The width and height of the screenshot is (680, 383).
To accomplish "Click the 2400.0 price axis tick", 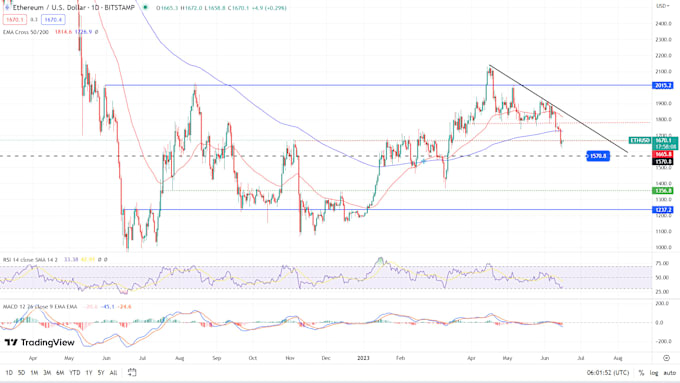I will tap(664, 23).
